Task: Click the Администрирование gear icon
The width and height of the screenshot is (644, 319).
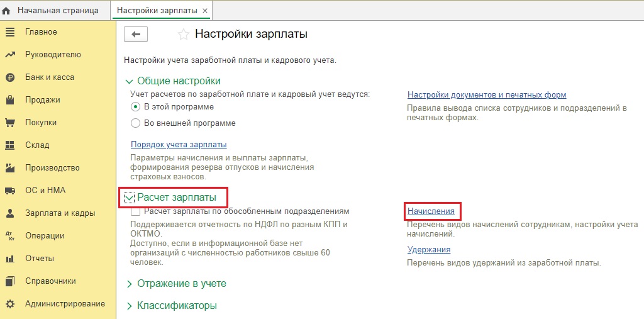Action: point(9,304)
